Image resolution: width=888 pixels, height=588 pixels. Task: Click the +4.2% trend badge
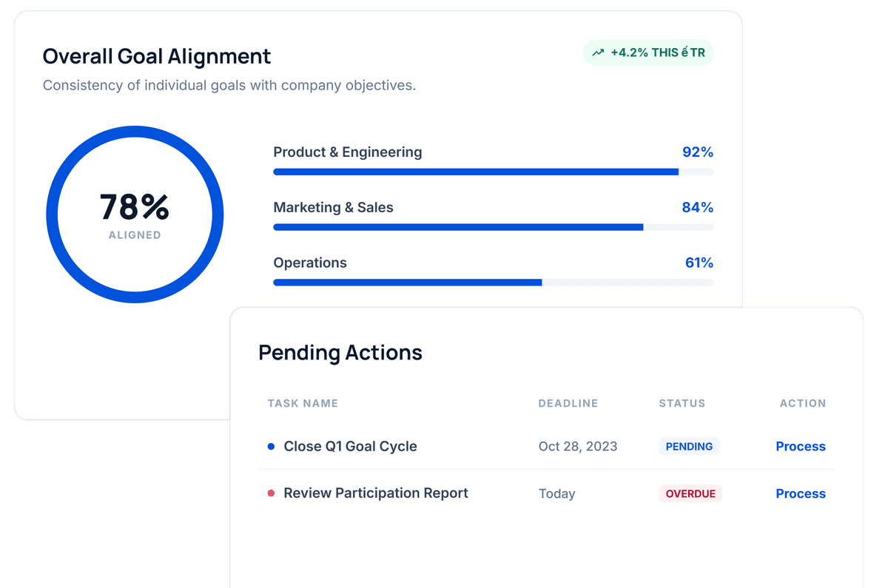coord(648,53)
